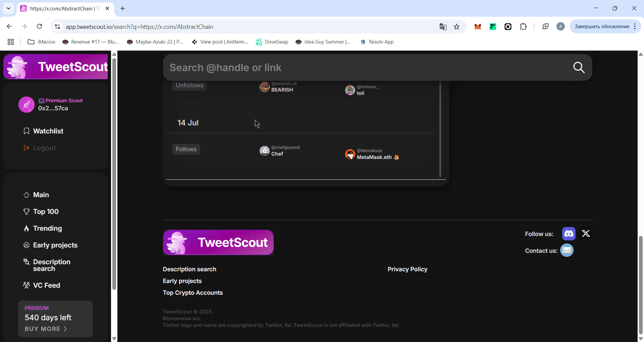The height and width of the screenshot is (342, 644).
Task: Click the sidebar scrollbar thumb
Action: pyautogui.click(x=114, y=174)
